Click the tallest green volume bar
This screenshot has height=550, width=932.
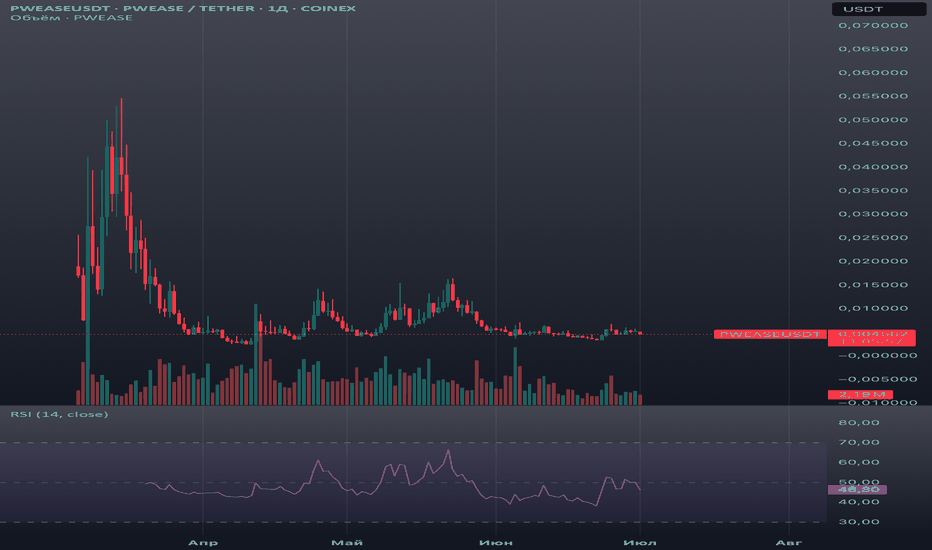tap(87, 360)
